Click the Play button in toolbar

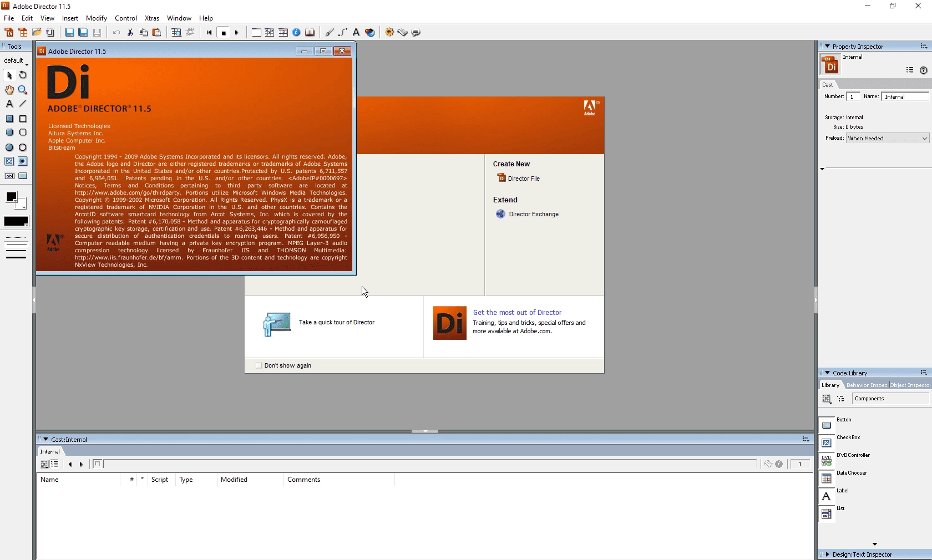[237, 33]
